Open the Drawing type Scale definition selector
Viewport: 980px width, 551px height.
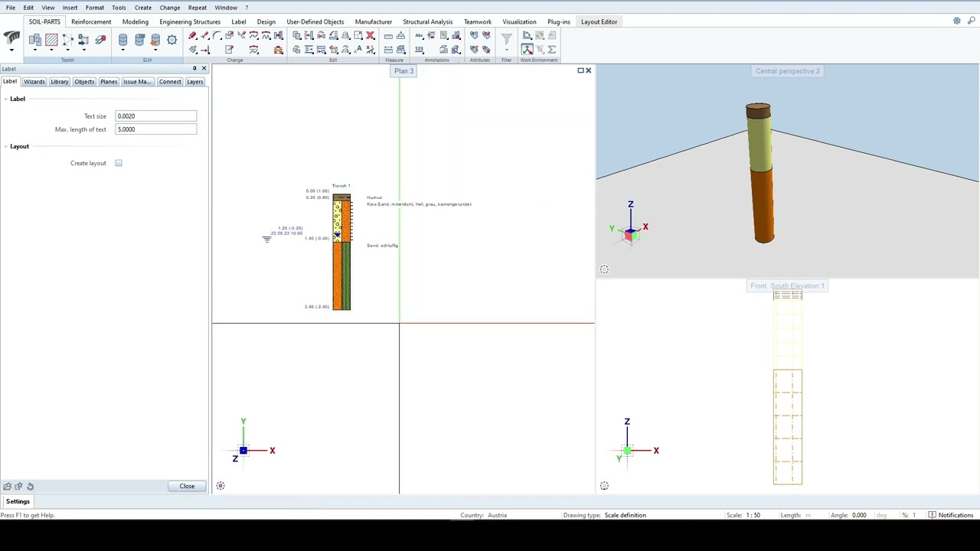point(626,515)
